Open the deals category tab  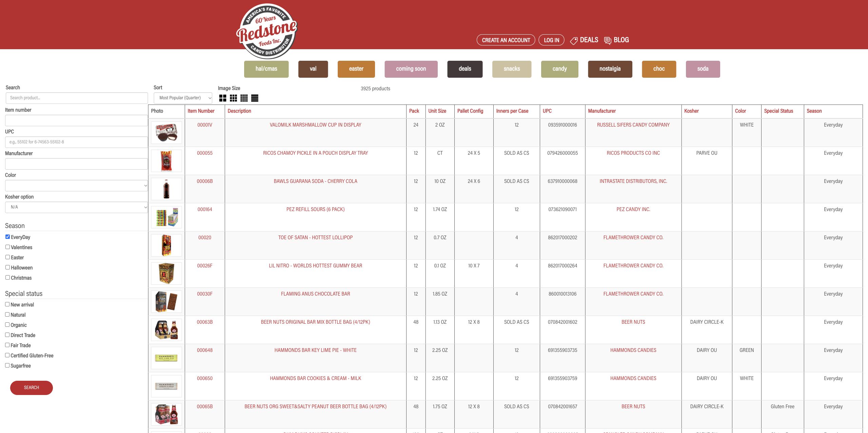(x=465, y=69)
